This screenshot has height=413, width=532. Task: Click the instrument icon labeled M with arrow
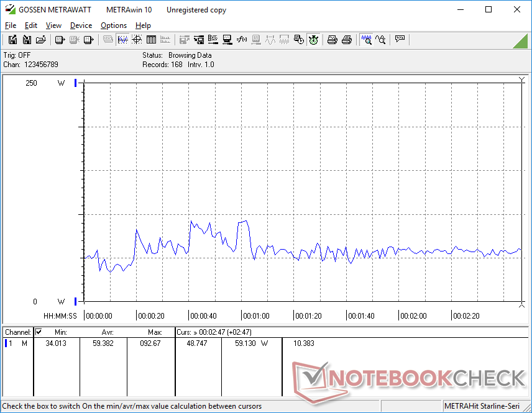coord(88,40)
